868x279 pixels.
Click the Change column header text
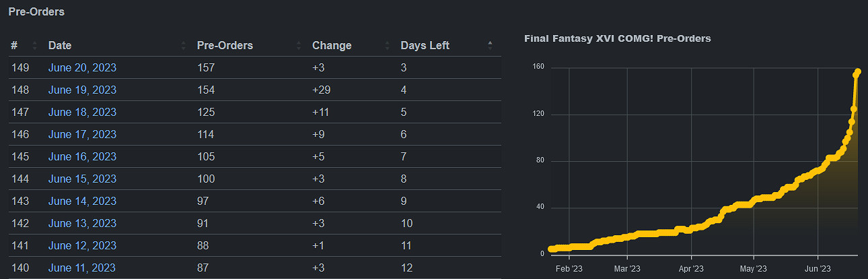tap(332, 46)
